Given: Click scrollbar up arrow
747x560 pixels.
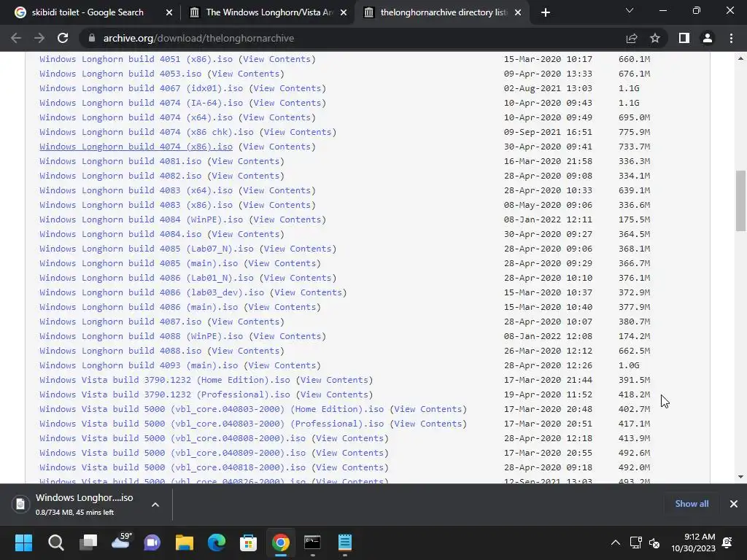Looking at the screenshot, I should 740,58.
